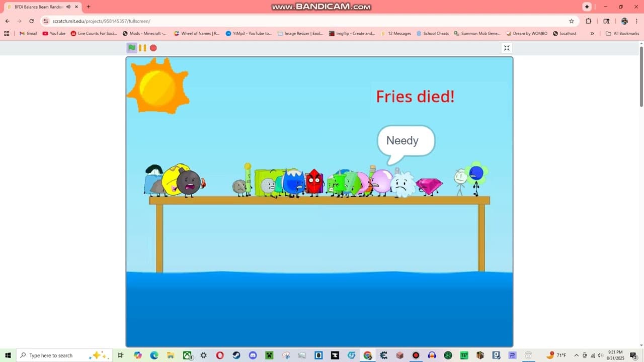Launch Minecraft creeper icon on the taskbar
Viewport: 644px width, 362px height.
pos(269,355)
